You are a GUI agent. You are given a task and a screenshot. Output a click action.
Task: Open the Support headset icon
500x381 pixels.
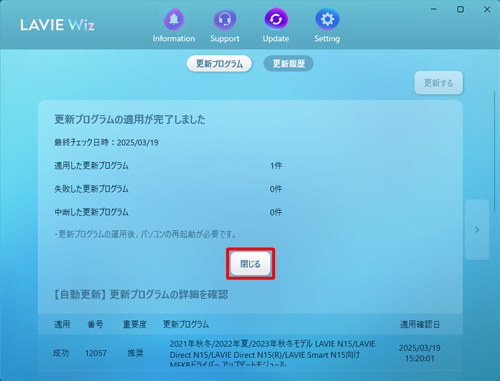tap(225, 19)
